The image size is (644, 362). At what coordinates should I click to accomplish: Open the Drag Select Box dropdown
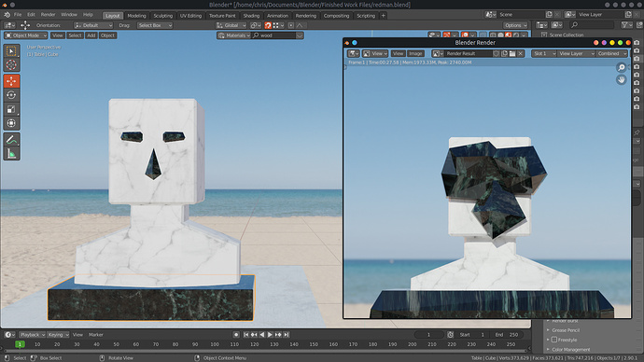tap(155, 25)
